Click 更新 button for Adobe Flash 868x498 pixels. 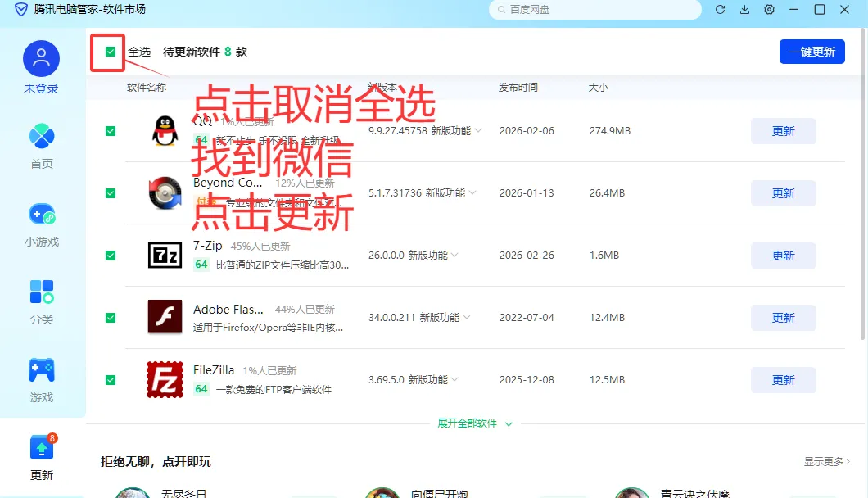tap(784, 318)
